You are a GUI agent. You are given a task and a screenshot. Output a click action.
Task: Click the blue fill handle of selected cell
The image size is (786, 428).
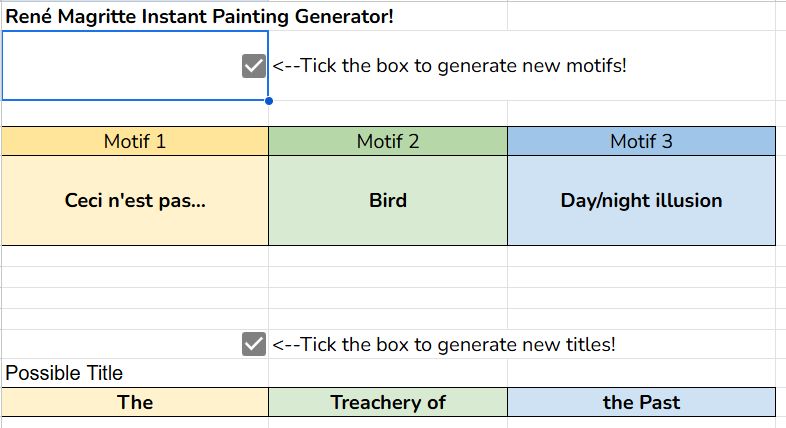[269, 101]
